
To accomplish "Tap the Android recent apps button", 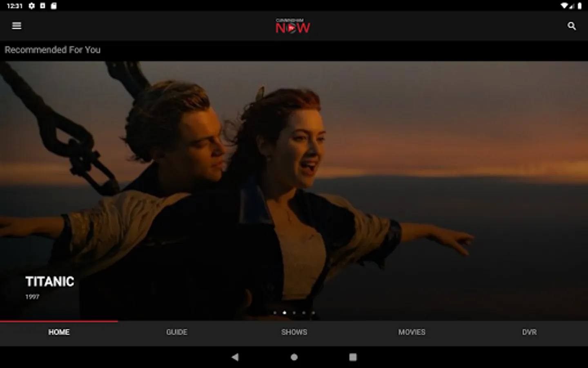I will 353,357.
